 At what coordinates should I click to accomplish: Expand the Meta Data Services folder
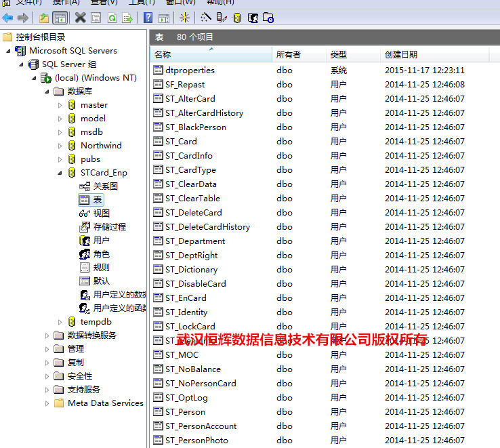[x=47, y=403]
